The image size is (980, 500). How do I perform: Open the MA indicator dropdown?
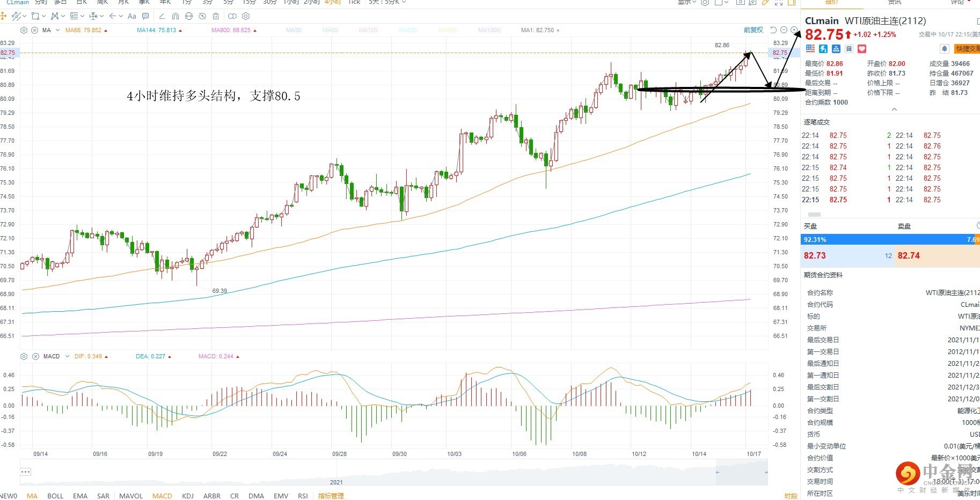click(58, 30)
